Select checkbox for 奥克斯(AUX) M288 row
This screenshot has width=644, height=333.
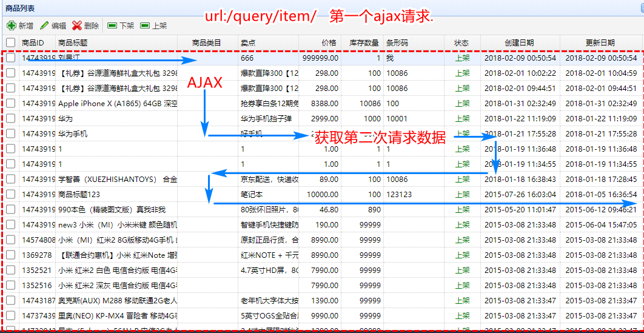[x=11, y=301]
